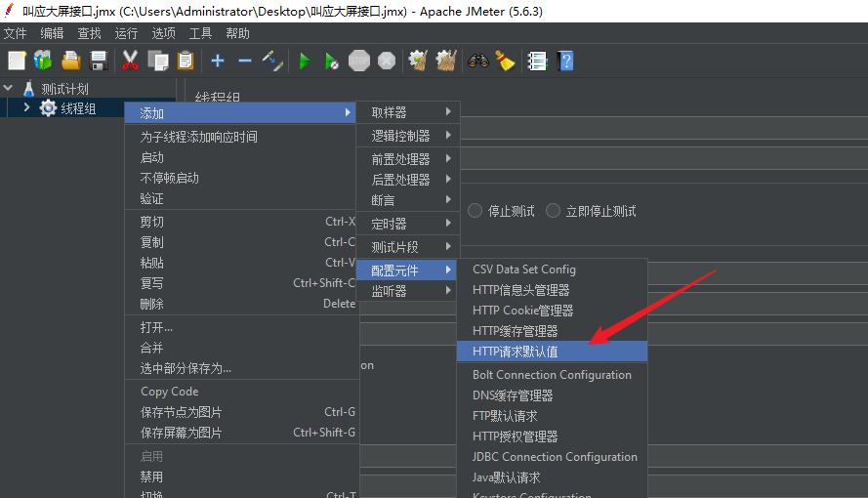Click the green Start run icon
868x498 pixels.
tap(305, 61)
